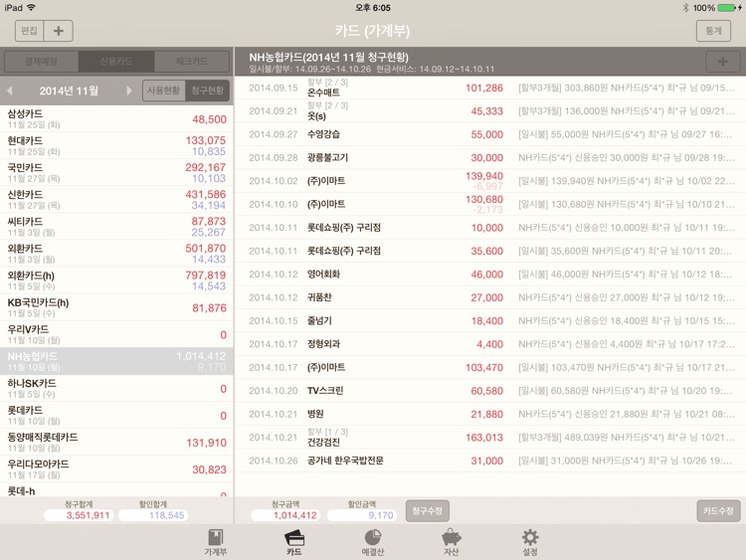Tap the 청구합계 total 3,551,911 field
The image size is (746, 560).
[79, 515]
